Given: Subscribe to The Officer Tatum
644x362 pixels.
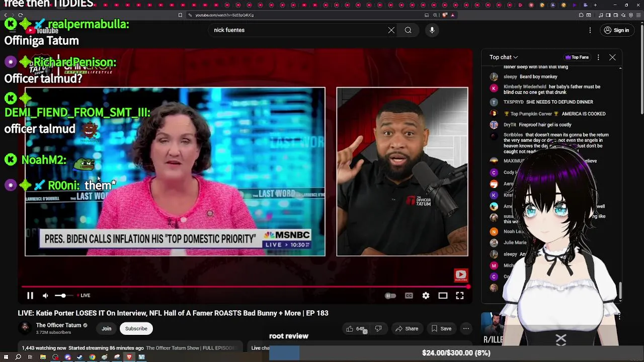Looking at the screenshot, I should point(136,329).
